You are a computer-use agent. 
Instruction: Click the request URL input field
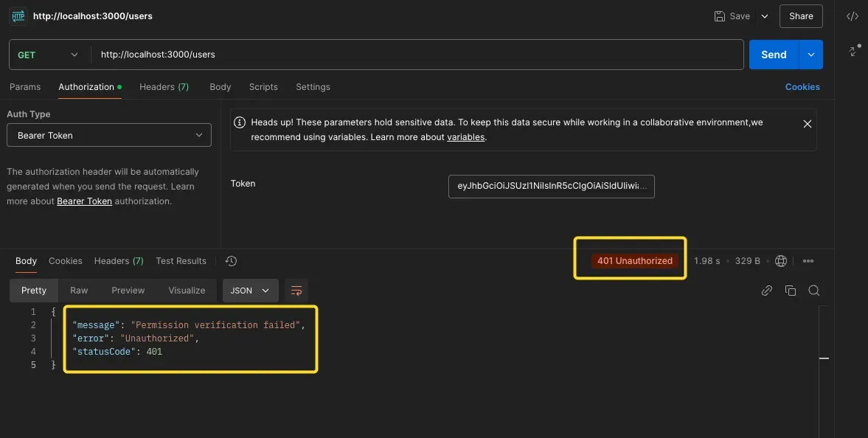point(417,55)
